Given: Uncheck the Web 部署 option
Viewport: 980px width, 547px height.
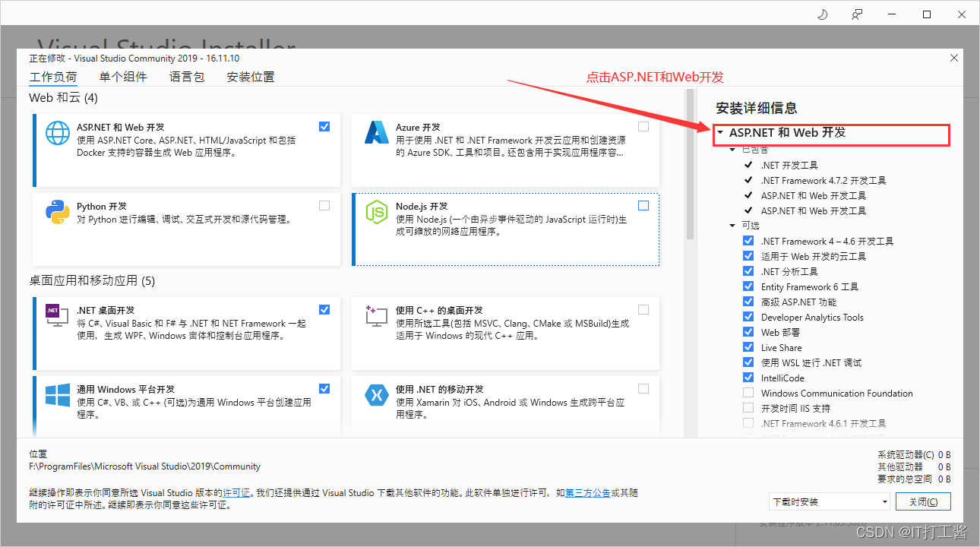Looking at the screenshot, I should tap(748, 332).
